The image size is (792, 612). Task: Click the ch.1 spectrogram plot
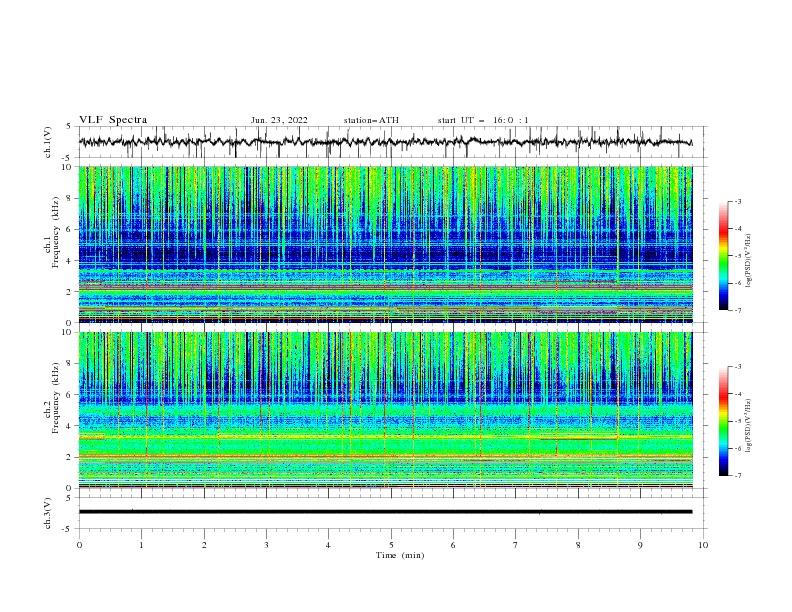coord(385,244)
